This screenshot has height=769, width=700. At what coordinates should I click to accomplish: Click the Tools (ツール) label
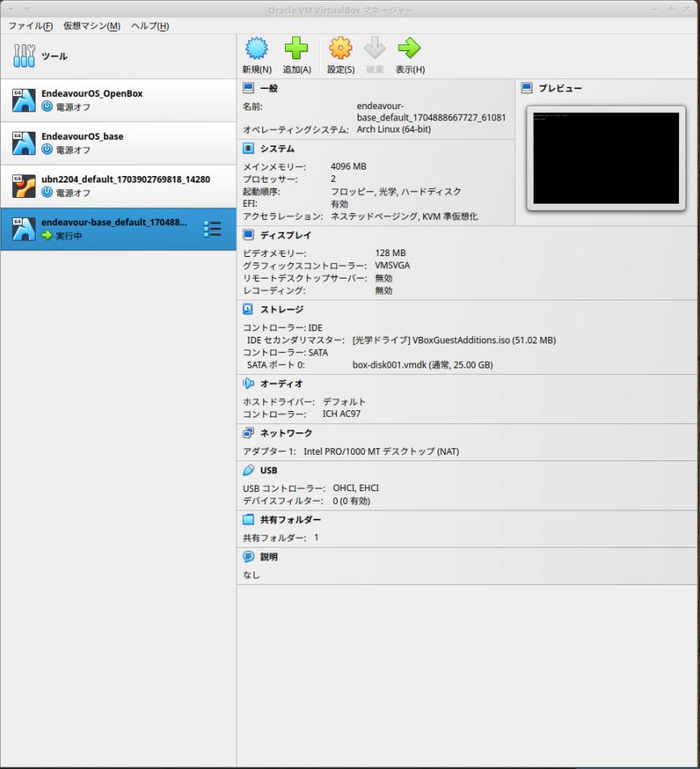click(54, 56)
